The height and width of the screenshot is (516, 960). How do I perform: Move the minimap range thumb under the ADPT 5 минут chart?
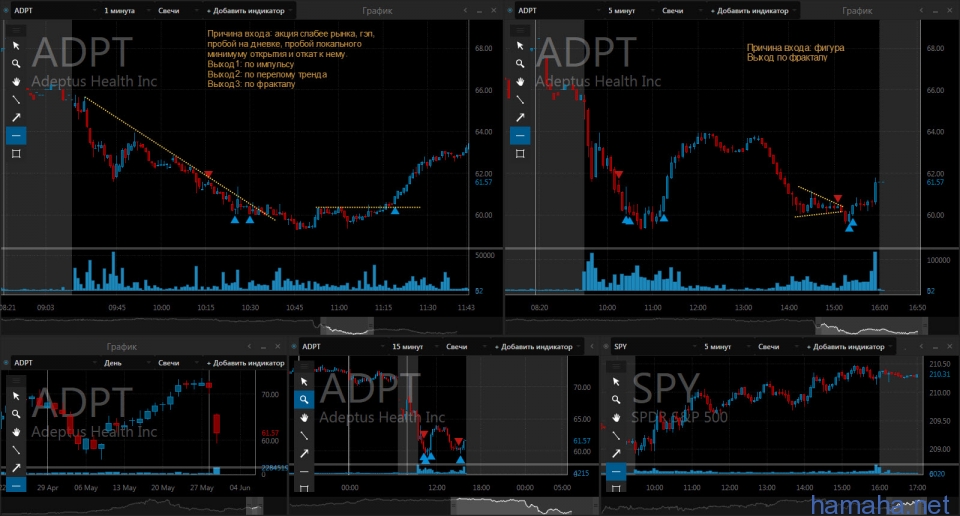871,326
